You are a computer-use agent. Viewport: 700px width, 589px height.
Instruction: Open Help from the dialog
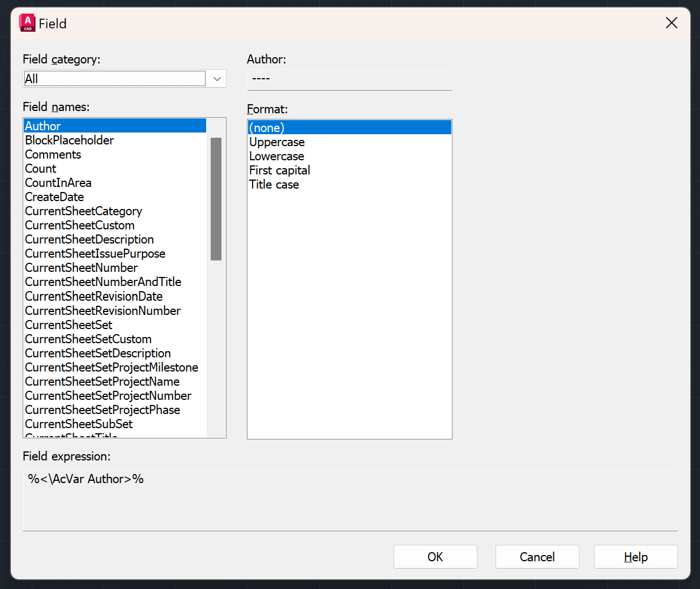[x=635, y=557]
